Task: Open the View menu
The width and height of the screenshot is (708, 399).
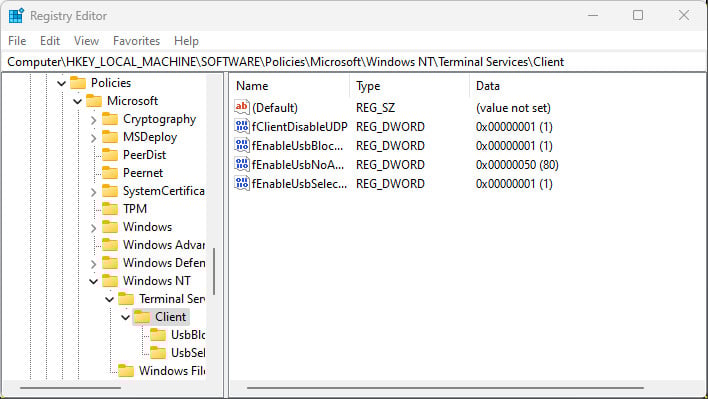Action: [x=86, y=41]
